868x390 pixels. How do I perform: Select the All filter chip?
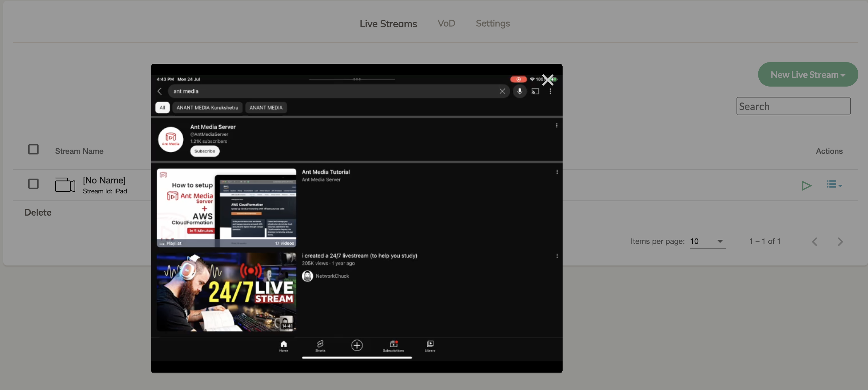pos(162,107)
